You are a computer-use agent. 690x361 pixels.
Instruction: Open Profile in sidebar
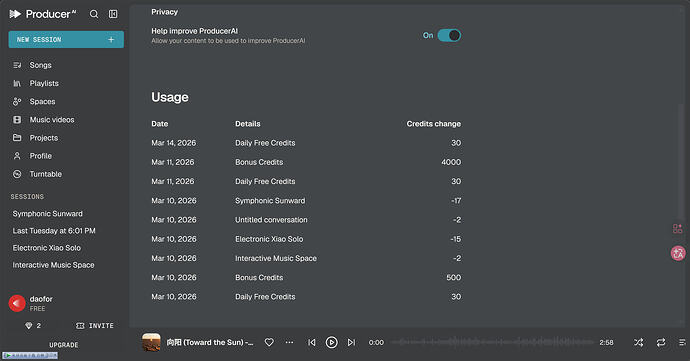[x=40, y=156]
